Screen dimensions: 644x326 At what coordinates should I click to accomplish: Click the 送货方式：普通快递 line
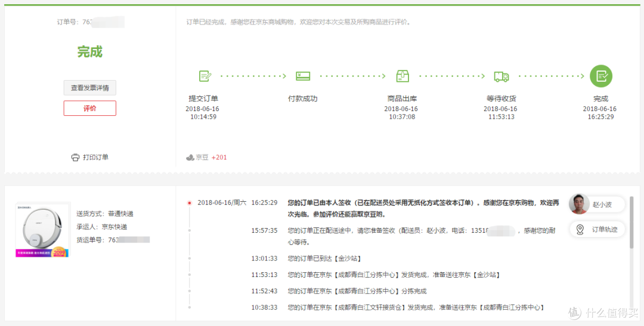(x=105, y=214)
